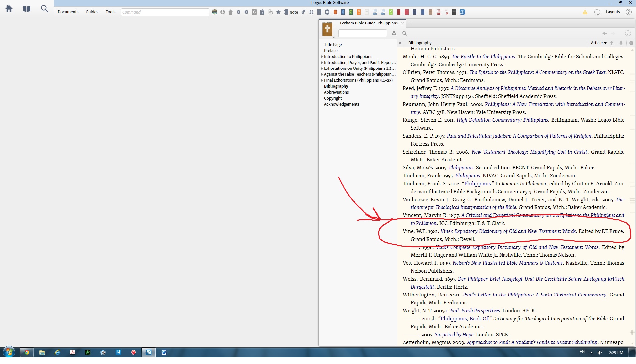This screenshot has height=364, width=636.
Task: Click the star favorites toolbar icon
Action: [278, 12]
